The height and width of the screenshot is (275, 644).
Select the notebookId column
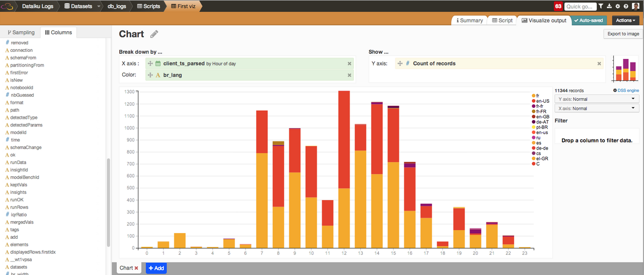pos(22,88)
